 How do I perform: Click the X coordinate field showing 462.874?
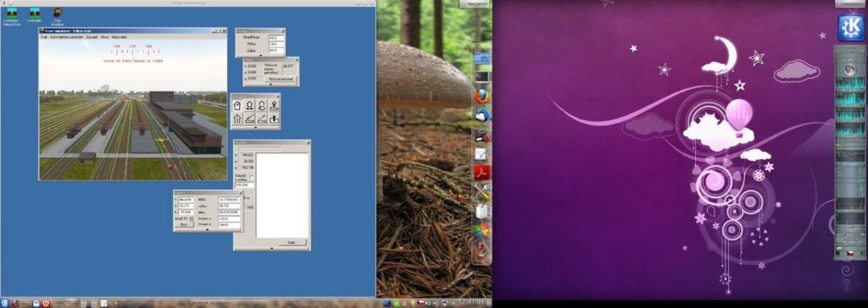point(186,199)
